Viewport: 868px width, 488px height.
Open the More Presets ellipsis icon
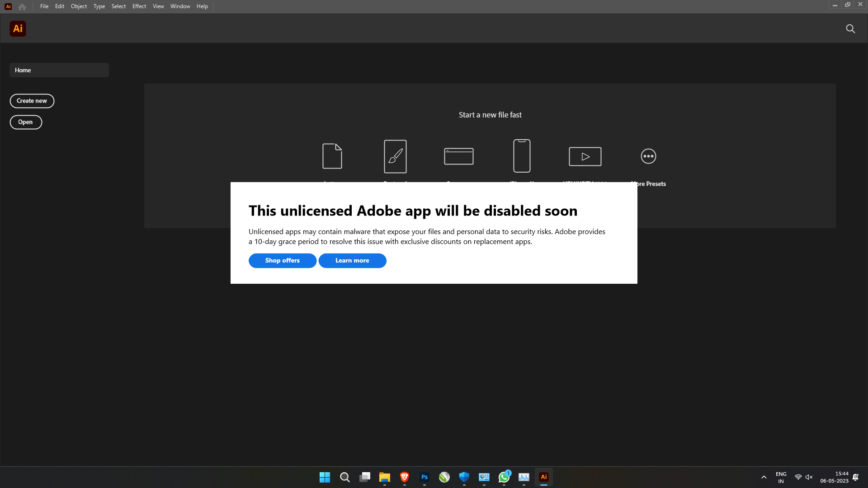pos(648,156)
